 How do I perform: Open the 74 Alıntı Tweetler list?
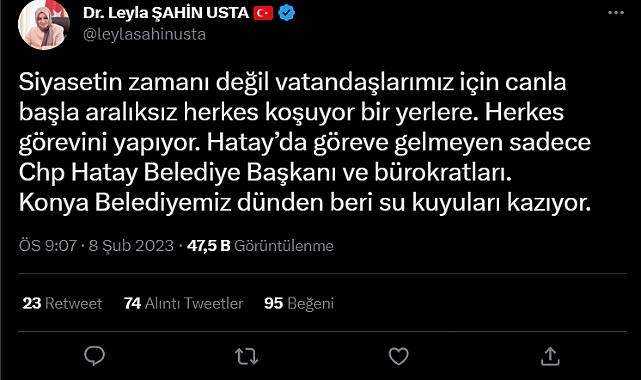(184, 303)
